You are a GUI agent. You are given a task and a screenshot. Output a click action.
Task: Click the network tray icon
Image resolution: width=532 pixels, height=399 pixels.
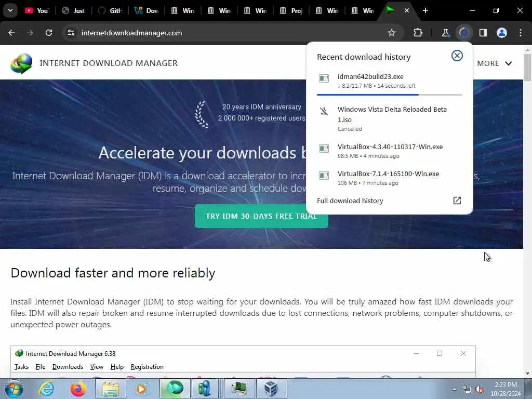(x=467, y=390)
